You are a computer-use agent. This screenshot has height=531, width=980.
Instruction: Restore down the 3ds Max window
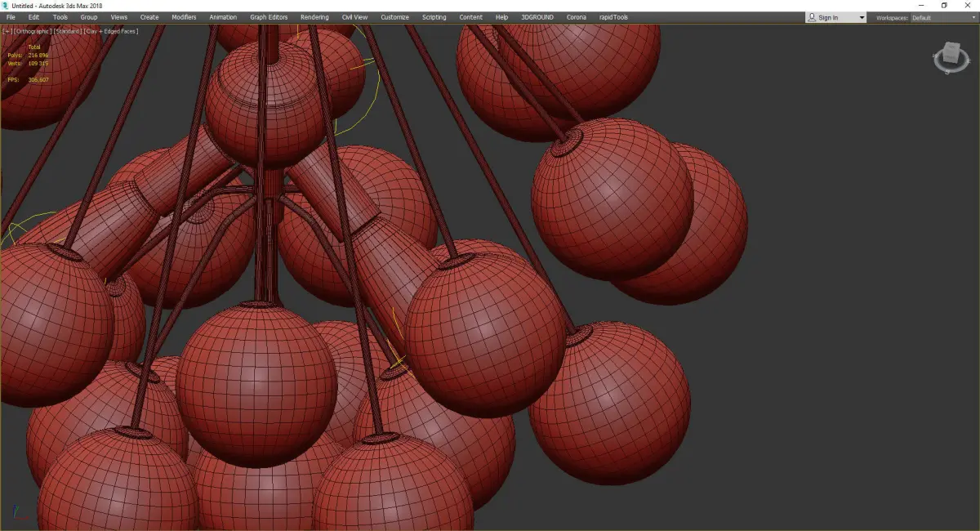[x=944, y=6]
